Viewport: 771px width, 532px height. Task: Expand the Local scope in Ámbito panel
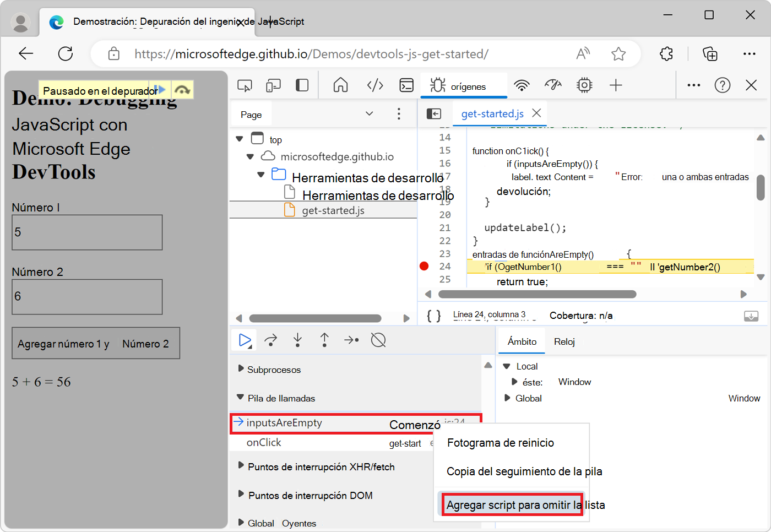(x=508, y=366)
